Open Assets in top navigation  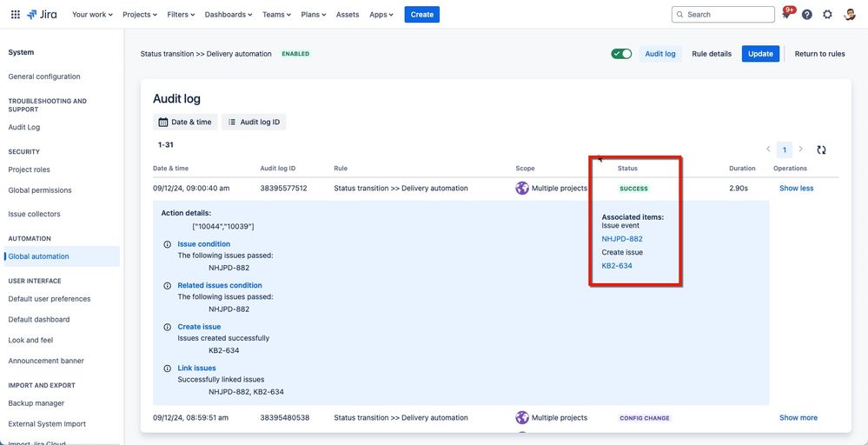(x=348, y=15)
